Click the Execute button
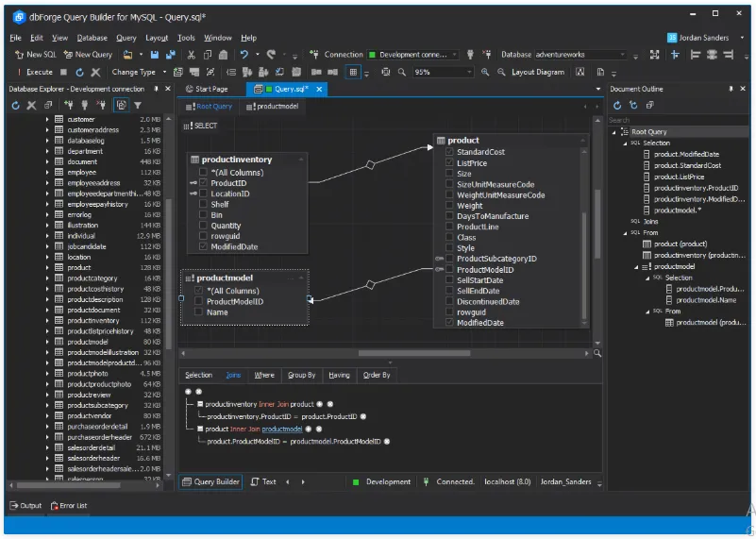The height and width of the screenshot is (539, 756). click(x=35, y=72)
